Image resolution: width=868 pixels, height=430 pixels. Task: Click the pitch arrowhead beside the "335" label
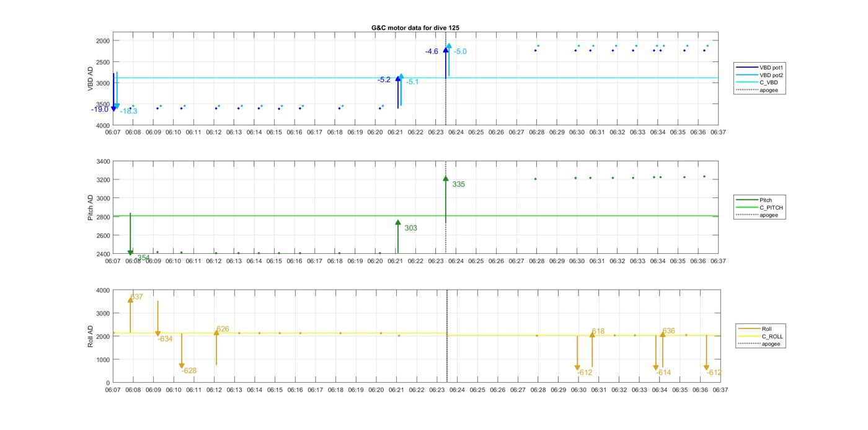click(446, 179)
